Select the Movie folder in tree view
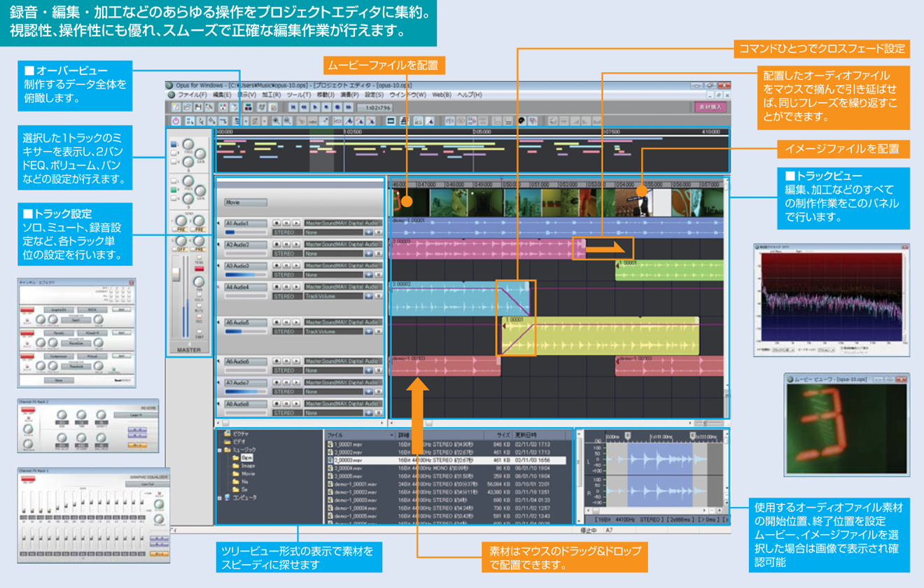 pyautogui.click(x=247, y=473)
